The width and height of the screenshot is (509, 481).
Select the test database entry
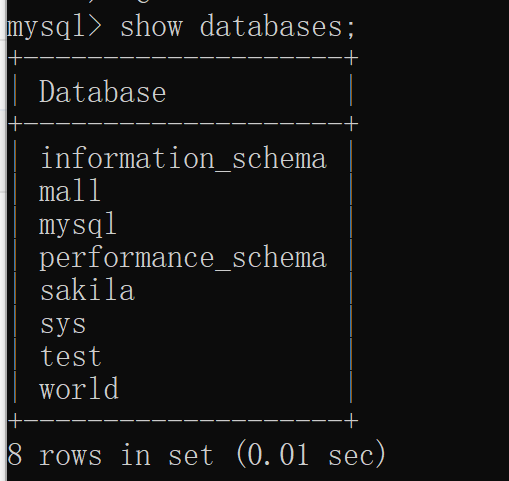tap(71, 356)
